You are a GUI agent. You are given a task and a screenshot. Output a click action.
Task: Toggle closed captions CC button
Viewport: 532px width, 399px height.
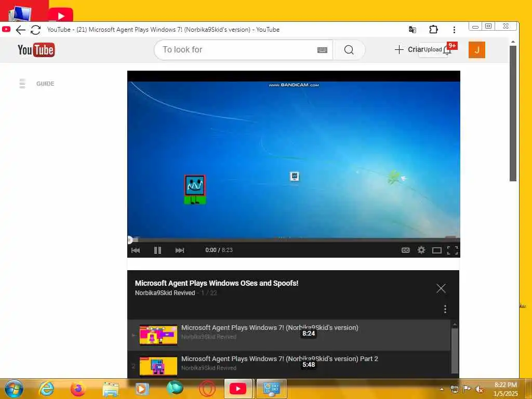point(405,250)
